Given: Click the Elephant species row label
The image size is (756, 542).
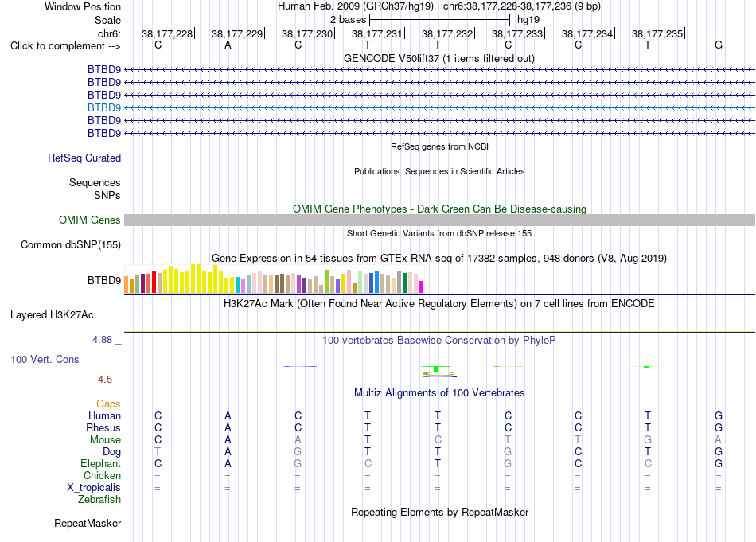Looking at the screenshot, I should coord(101,463).
